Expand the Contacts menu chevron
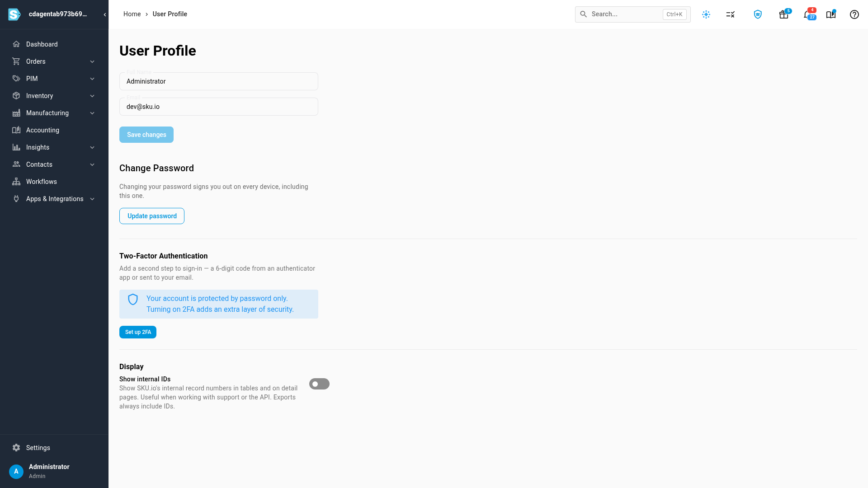The height and width of the screenshot is (488, 868). [92, 164]
